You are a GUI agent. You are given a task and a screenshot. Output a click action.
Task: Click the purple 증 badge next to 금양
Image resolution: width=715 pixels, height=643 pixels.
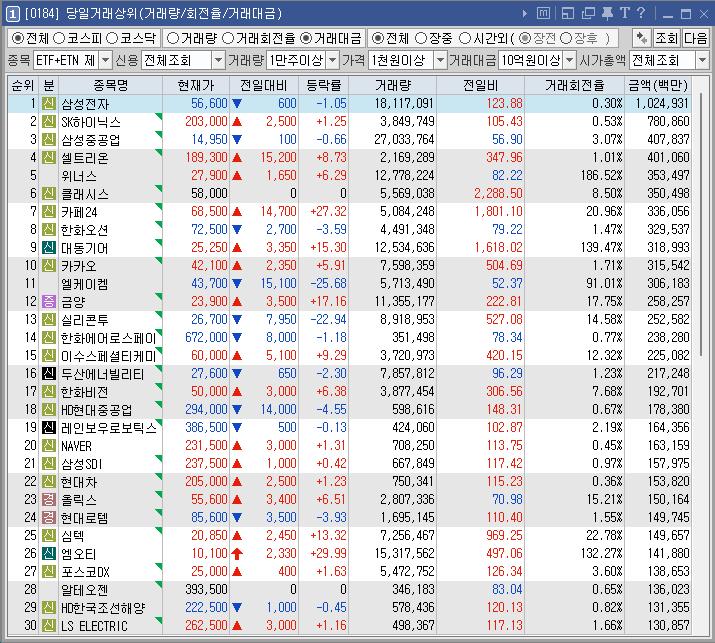49,301
